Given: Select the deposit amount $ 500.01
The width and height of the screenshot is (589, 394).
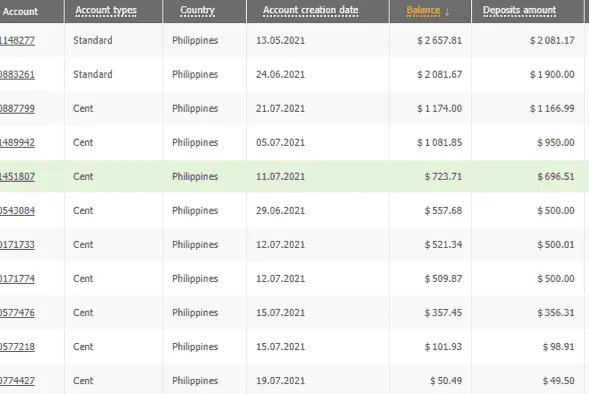Looking at the screenshot, I should point(556,245).
